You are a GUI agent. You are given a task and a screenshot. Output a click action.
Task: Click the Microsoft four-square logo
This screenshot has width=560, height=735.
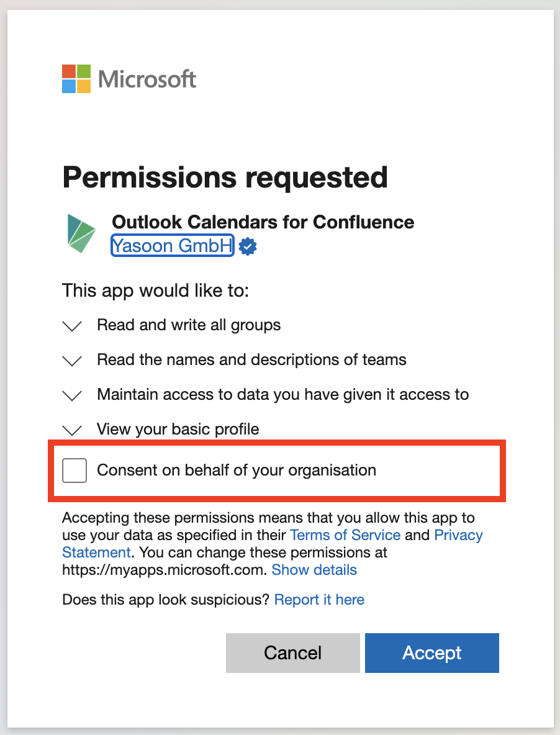(x=76, y=79)
